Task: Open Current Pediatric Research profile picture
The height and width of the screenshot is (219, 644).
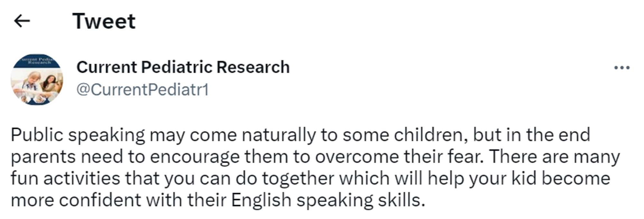Action: [37, 80]
